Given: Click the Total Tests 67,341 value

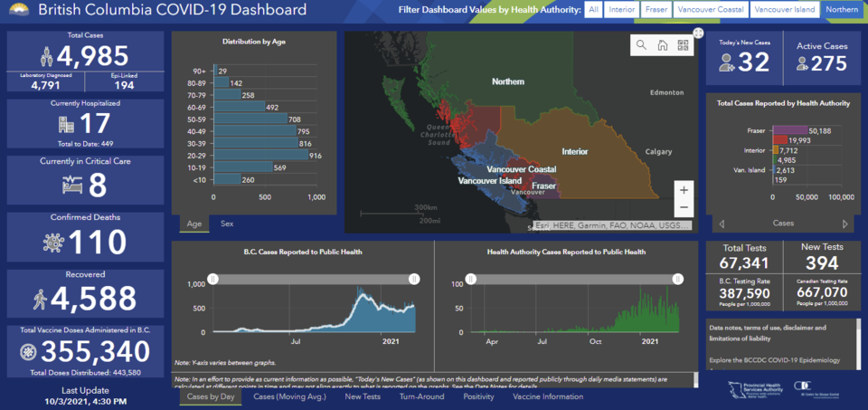Looking at the screenshot, I should tap(744, 262).
